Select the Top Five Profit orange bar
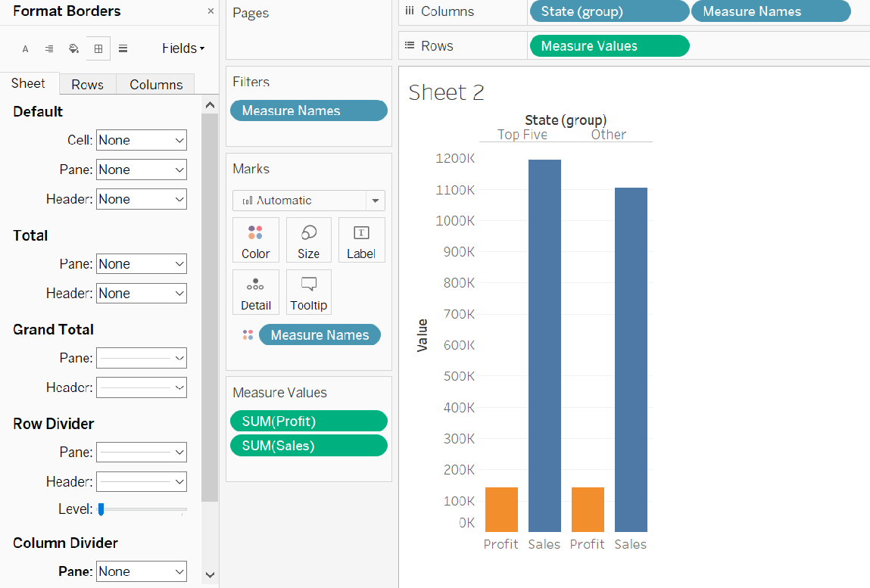The image size is (870, 588). (501, 510)
